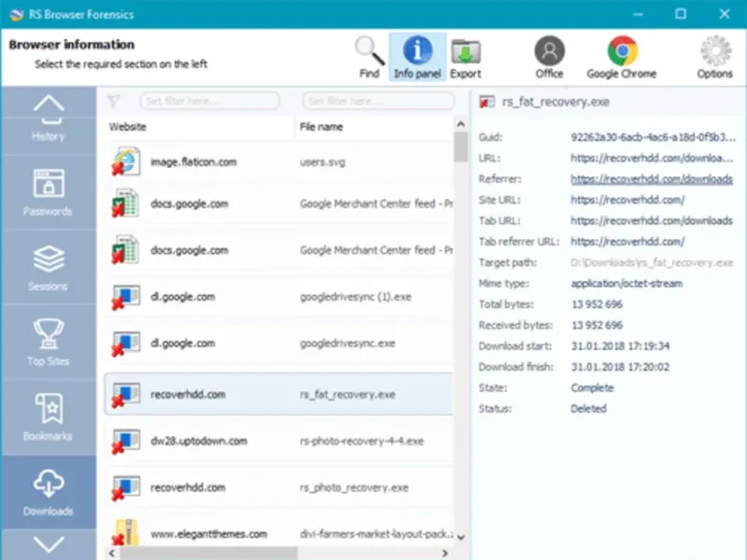Click the Mime type application/octet-stream value
747x560 pixels.
tap(627, 284)
